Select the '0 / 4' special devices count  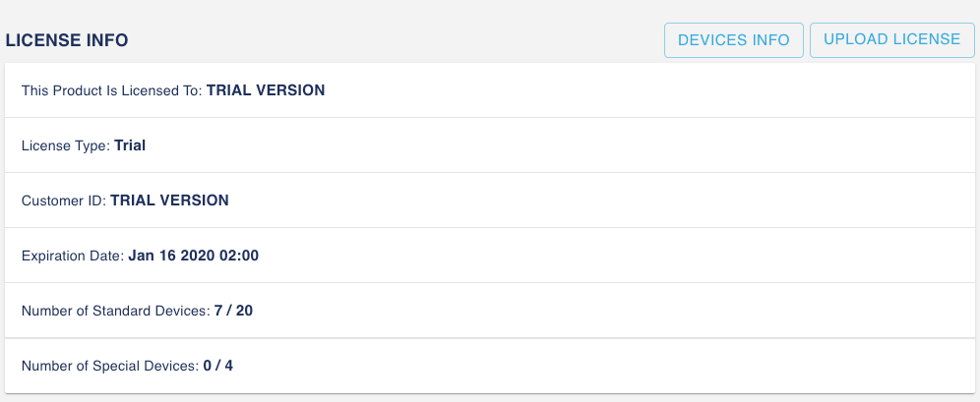click(x=217, y=366)
